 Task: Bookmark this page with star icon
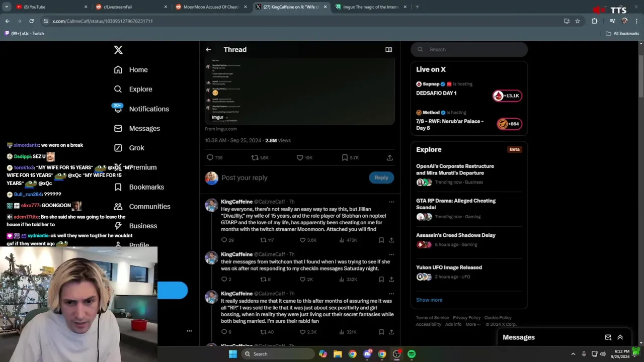(x=578, y=21)
